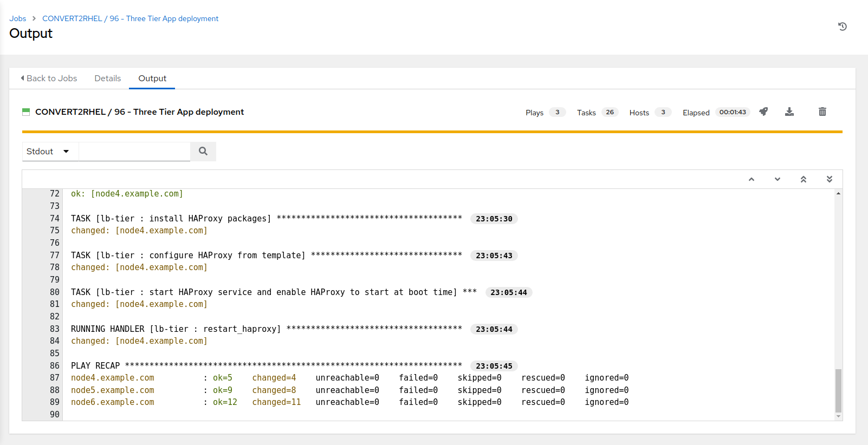Switch to the Details tab
This screenshot has height=445, width=868.
107,78
